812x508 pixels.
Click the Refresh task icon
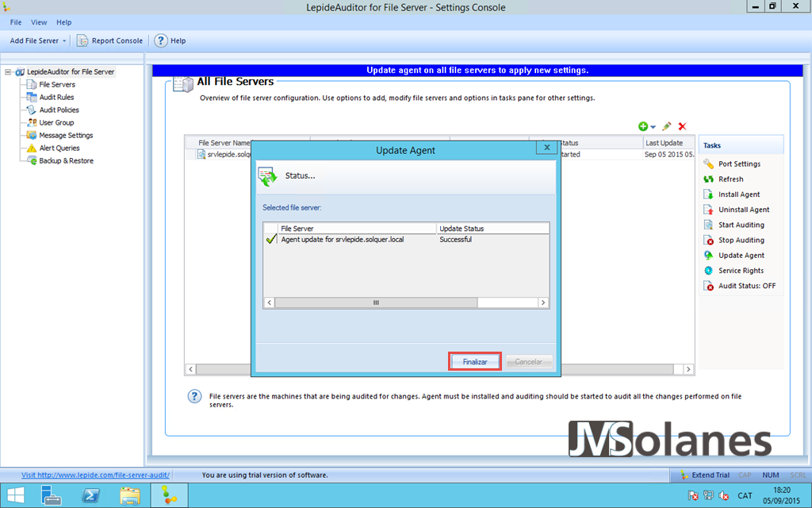pyautogui.click(x=708, y=179)
